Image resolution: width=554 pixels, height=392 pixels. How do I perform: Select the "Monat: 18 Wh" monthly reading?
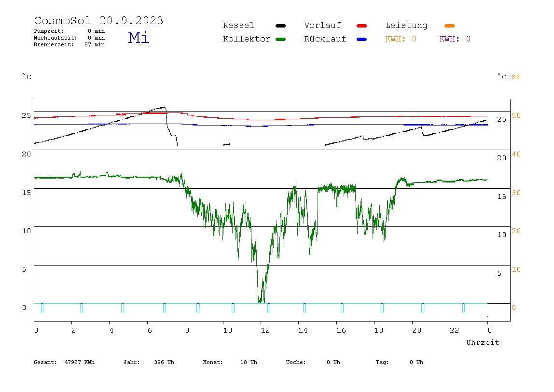230,362
